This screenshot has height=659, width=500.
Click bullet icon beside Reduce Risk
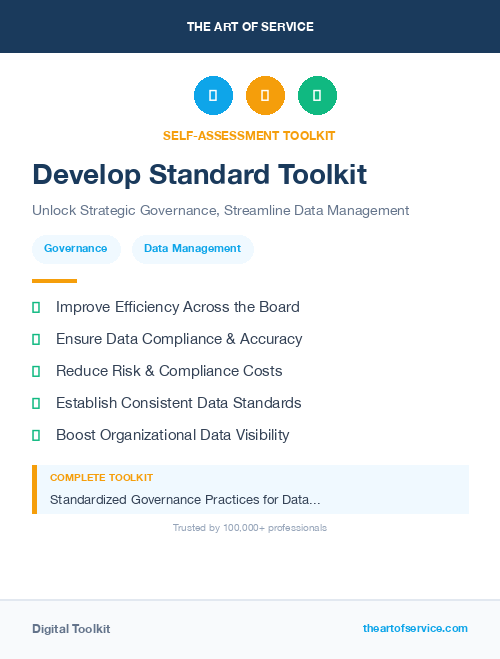(36, 372)
